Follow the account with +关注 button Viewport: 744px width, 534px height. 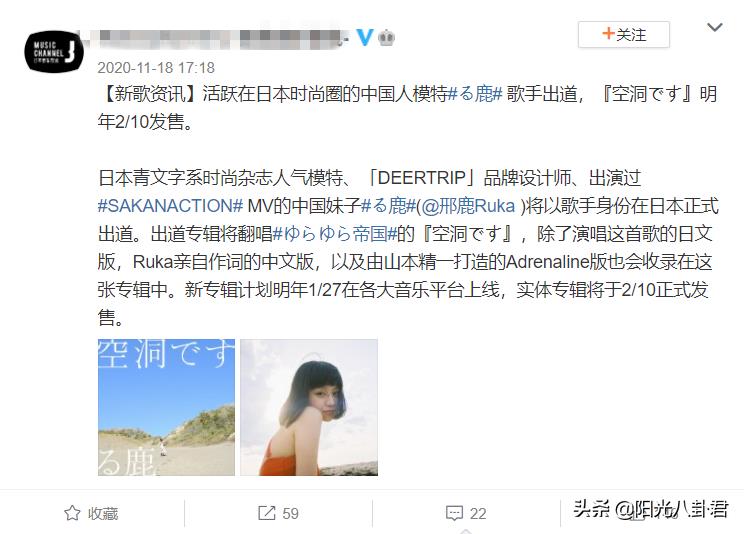tap(623, 35)
